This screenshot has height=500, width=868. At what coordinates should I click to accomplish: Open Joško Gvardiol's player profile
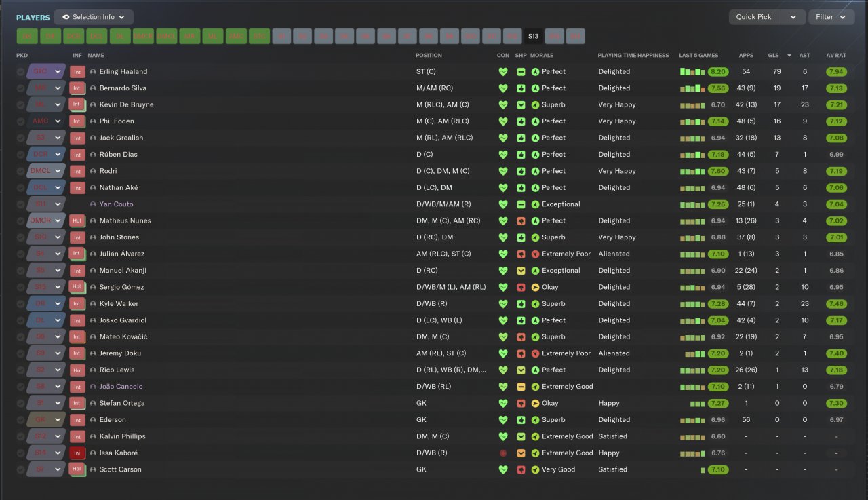coord(123,320)
